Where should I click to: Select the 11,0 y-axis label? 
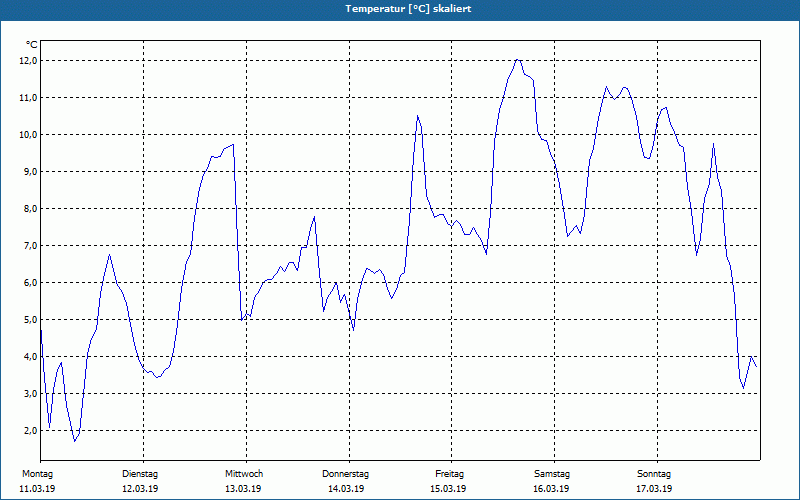[x=29, y=97]
